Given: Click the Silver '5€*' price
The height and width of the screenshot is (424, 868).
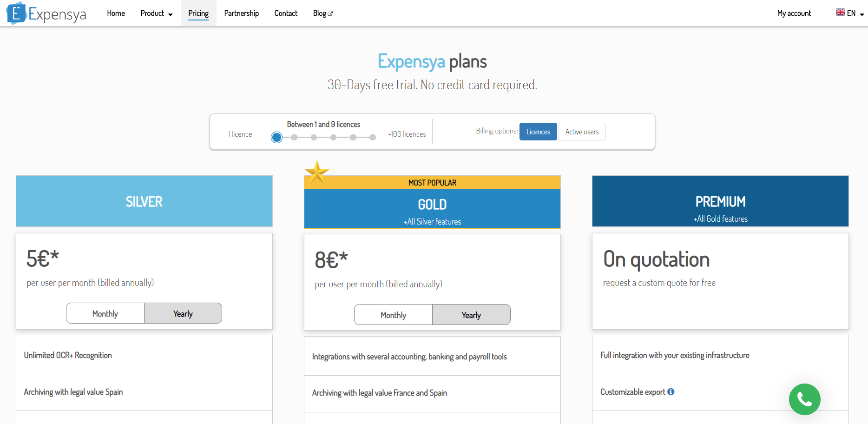Looking at the screenshot, I should pyautogui.click(x=43, y=258).
